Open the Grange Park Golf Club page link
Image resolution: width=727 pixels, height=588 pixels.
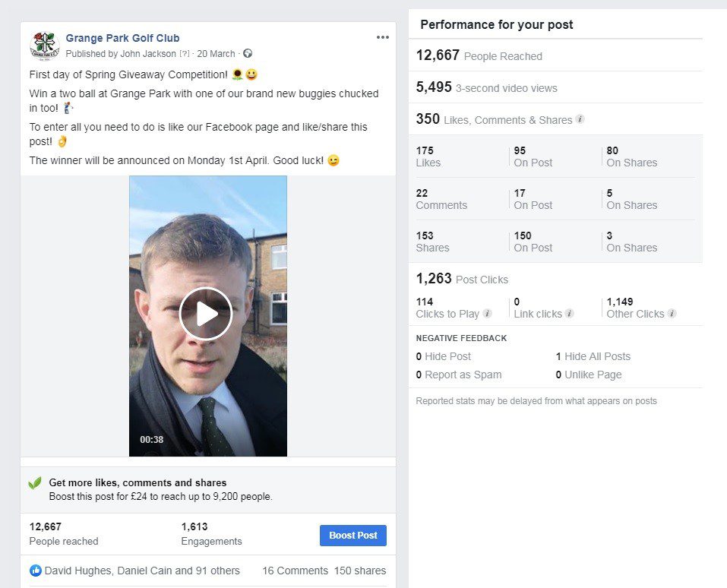pyautogui.click(x=122, y=38)
